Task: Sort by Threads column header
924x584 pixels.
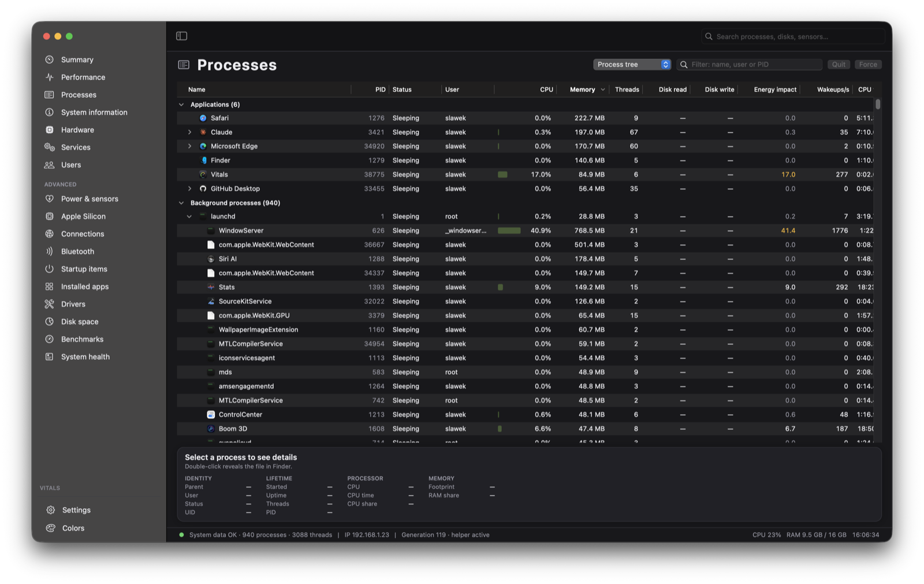Action: point(627,90)
